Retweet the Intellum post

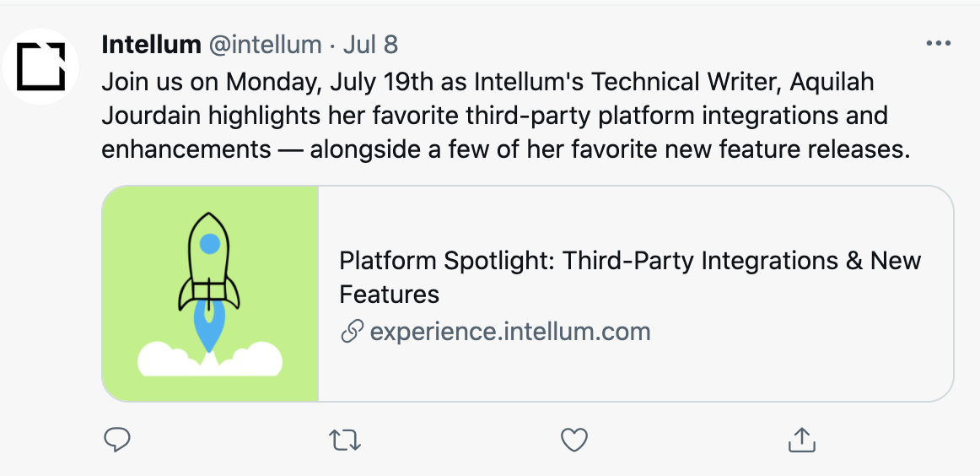(x=344, y=440)
